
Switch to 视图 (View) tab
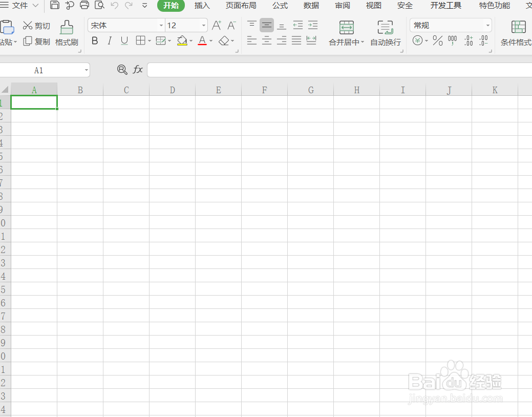click(x=374, y=6)
